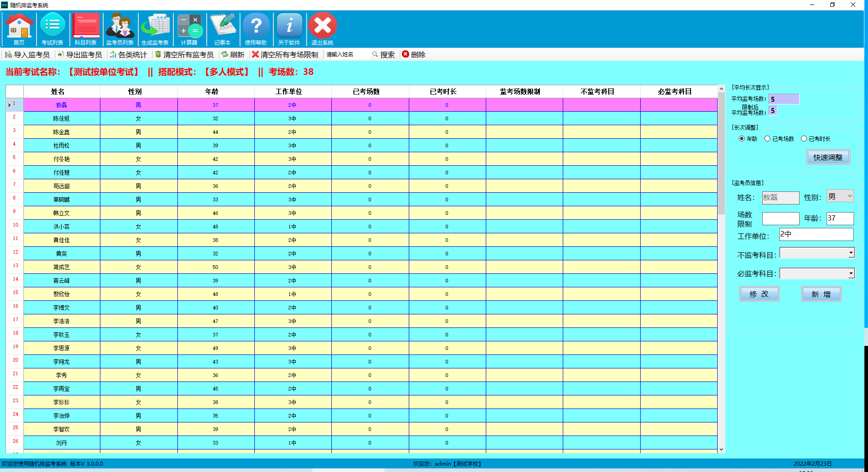Sort by 姓名 column header

62,91
